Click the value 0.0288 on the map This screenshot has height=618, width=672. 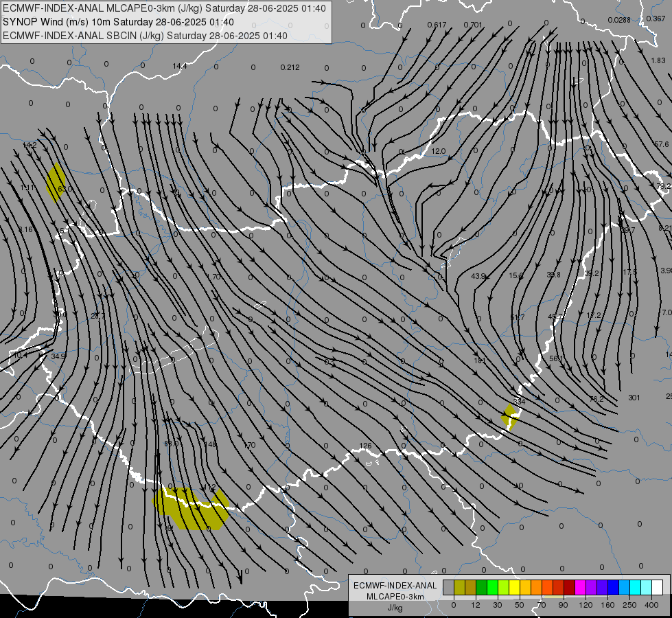coord(619,20)
